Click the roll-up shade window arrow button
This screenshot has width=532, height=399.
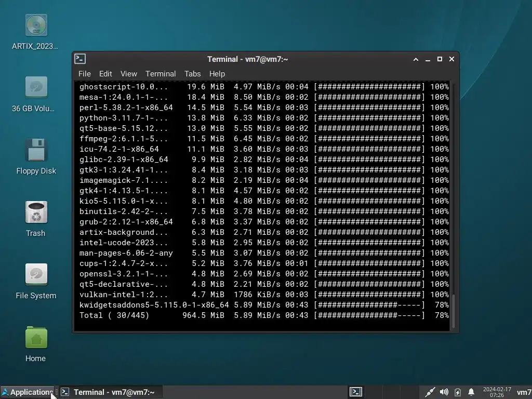pyautogui.click(x=416, y=59)
